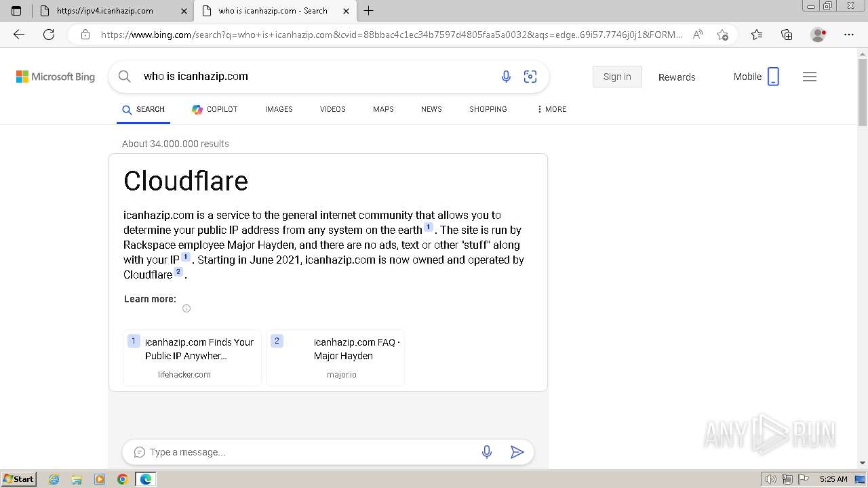This screenshot has width=868, height=488.
Task: Refresh the current page
Action: point(49,35)
